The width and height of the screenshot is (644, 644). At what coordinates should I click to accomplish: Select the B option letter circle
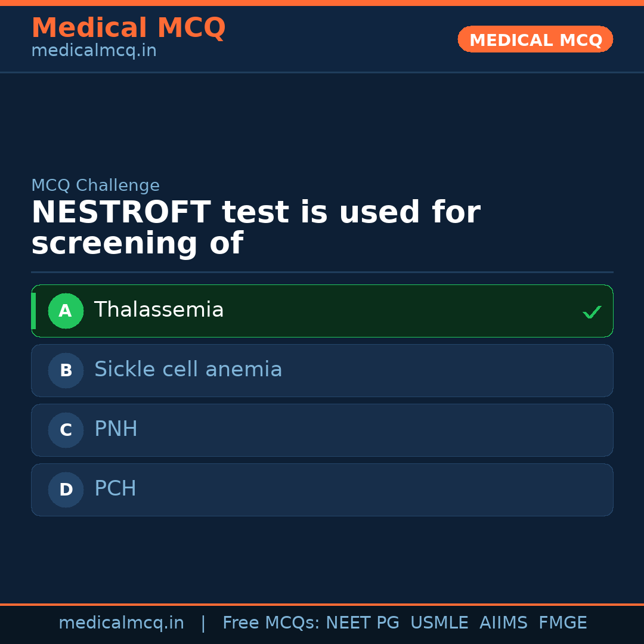(x=66, y=370)
